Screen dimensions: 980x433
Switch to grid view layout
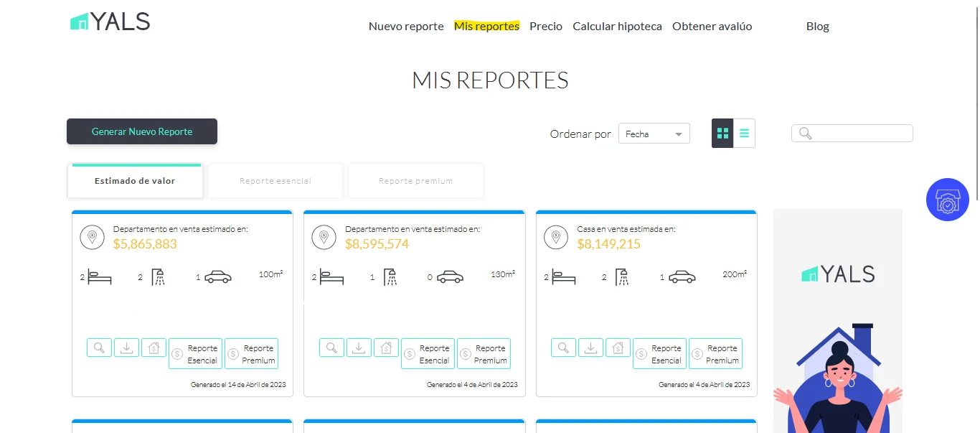pos(722,134)
